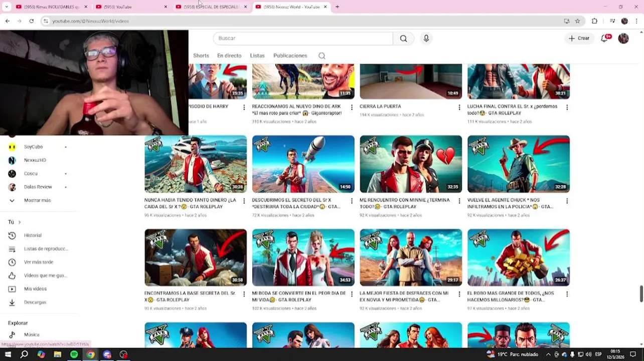The width and height of the screenshot is (644, 361).
Task: Switch to the Listas tab
Action: [257, 56]
